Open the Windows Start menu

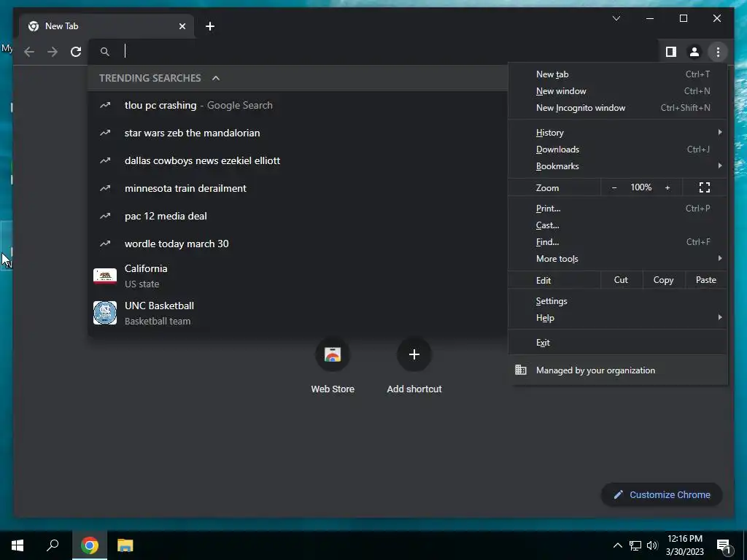click(x=18, y=545)
